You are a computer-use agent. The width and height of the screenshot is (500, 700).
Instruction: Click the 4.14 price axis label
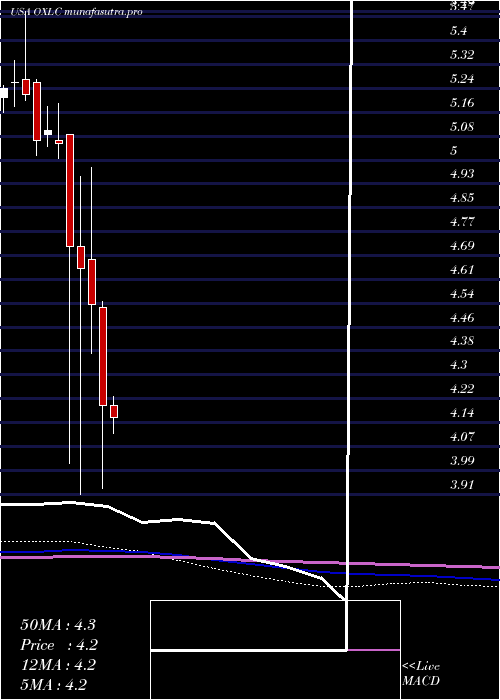tap(462, 412)
